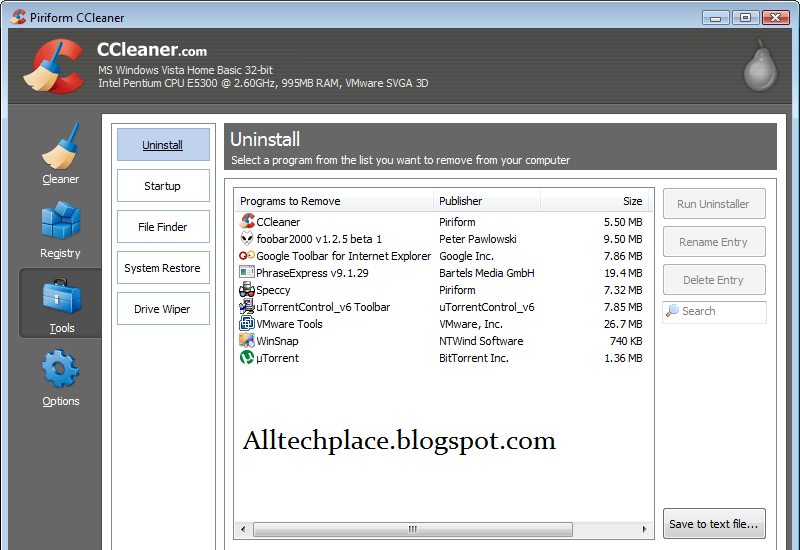This screenshot has width=800, height=550.
Task: Open the Options gear icon
Action: [x=61, y=368]
